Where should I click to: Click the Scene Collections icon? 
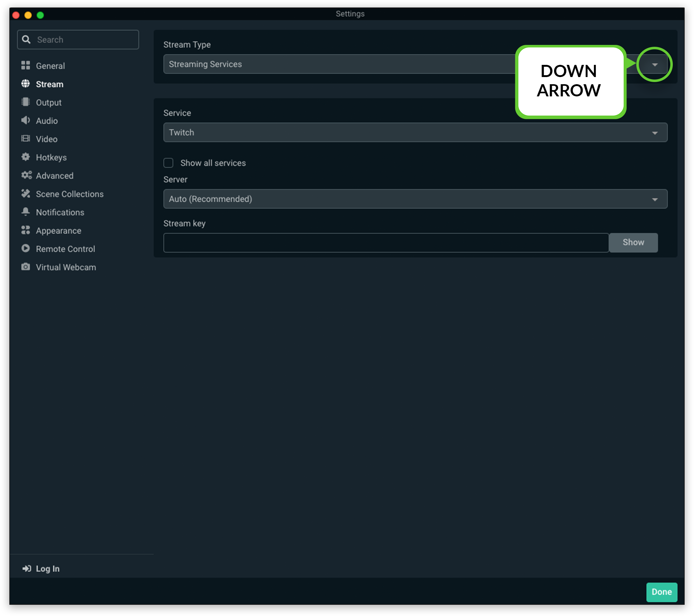[26, 194]
